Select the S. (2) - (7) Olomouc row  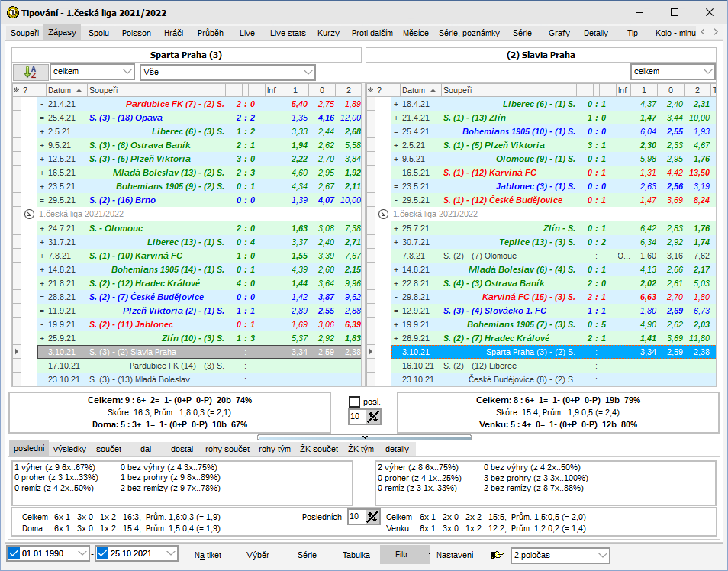pos(553,256)
